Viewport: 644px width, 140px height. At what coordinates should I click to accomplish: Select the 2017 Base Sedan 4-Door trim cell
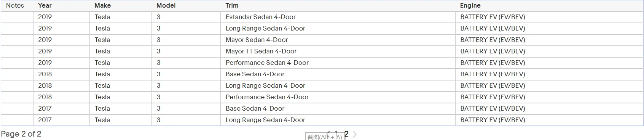[338, 109]
